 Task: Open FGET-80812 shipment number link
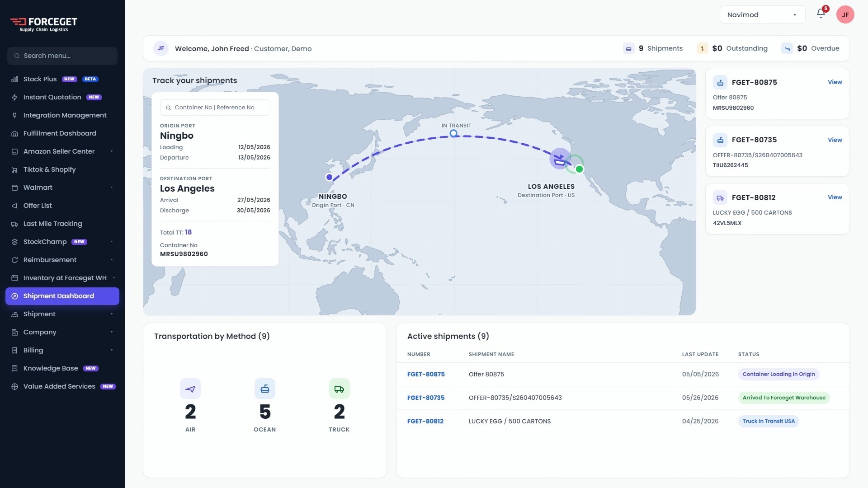(425, 421)
